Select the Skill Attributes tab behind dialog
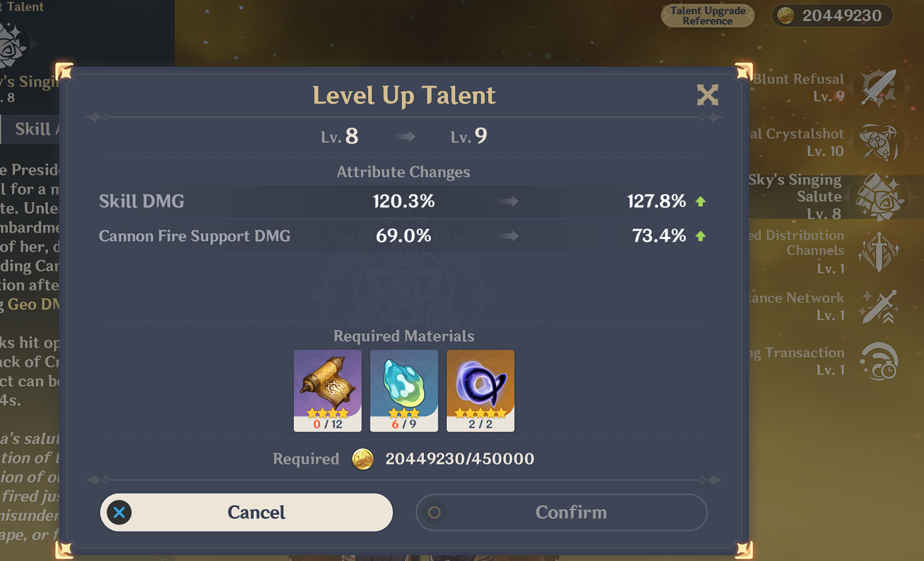 tap(30, 129)
